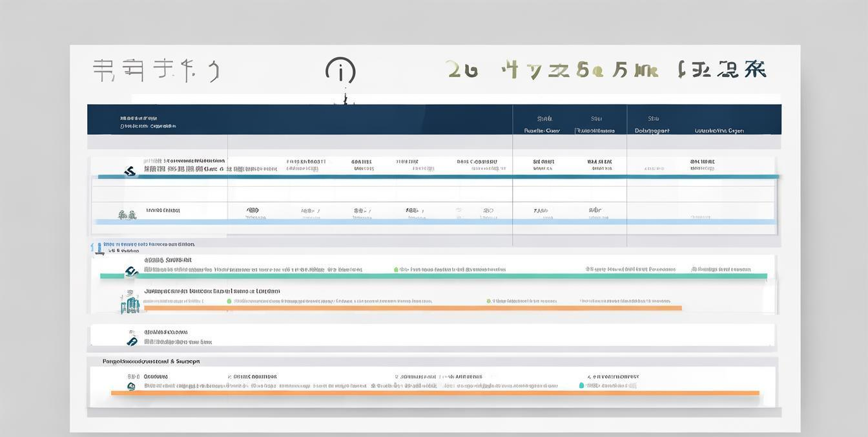The image size is (868, 437).
Task: Click the circled info icon above the table
Action: point(340,71)
